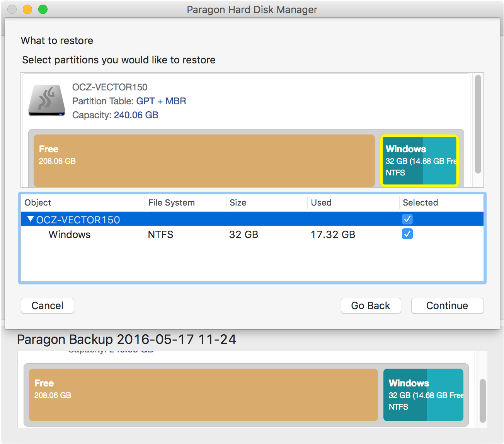
Task: Uncheck the Windows partition Selected checkbox
Action: click(x=407, y=234)
